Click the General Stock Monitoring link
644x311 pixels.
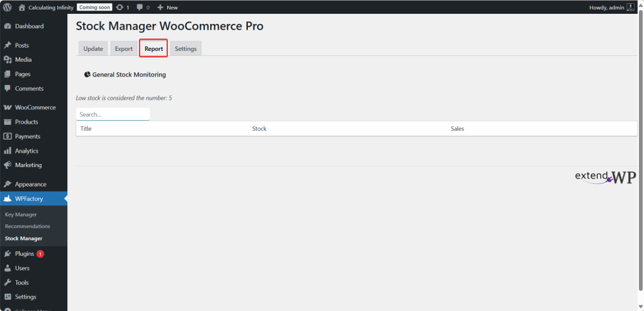point(129,75)
